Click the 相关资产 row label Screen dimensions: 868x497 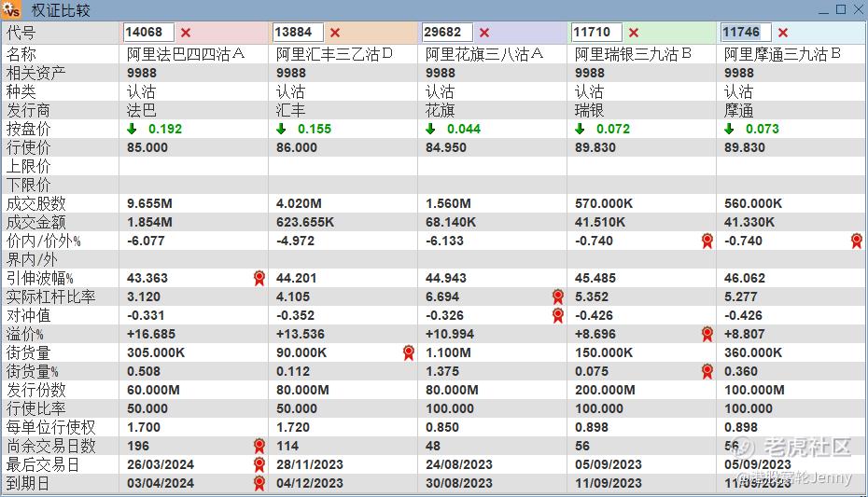(x=36, y=73)
